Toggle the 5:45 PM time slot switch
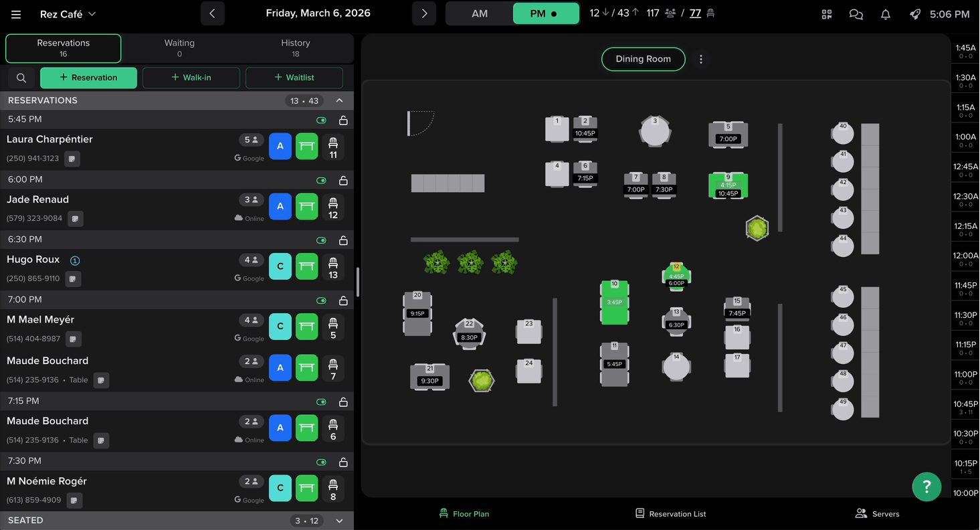 (322, 120)
